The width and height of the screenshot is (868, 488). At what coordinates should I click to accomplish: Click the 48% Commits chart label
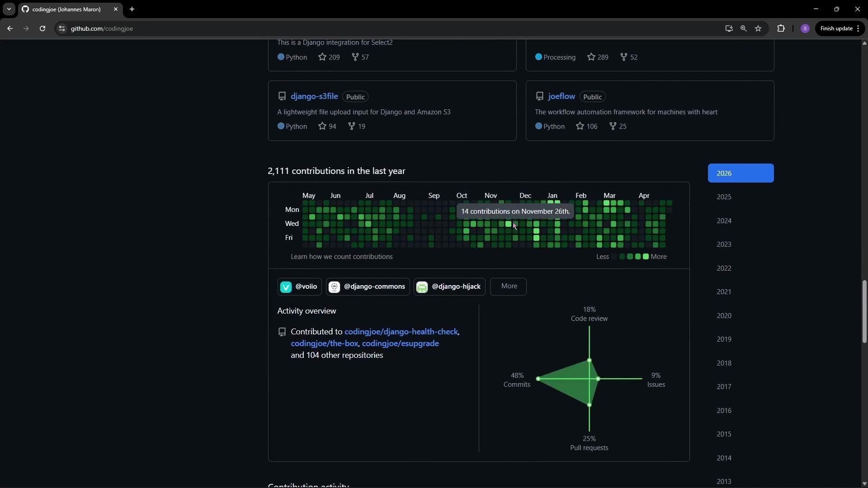coord(517,380)
